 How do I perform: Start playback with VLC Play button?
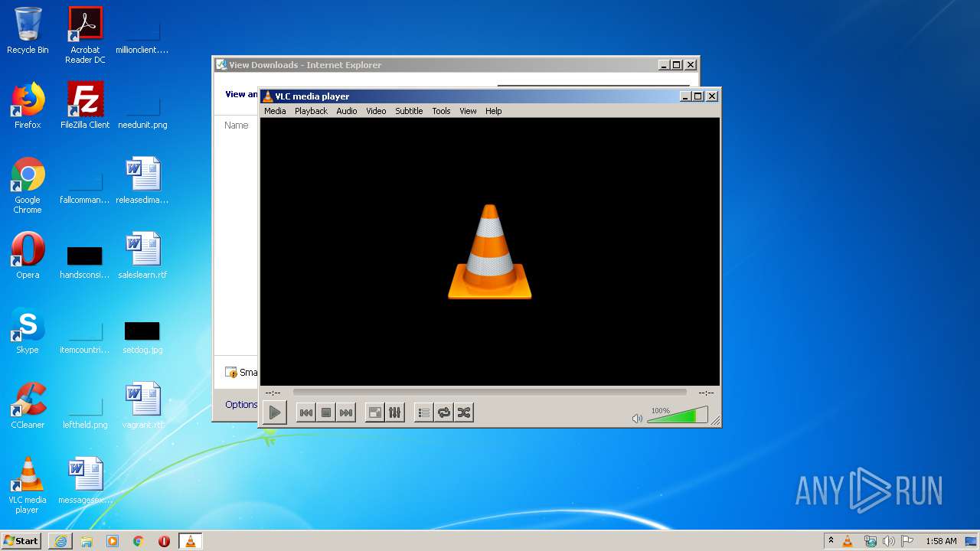(275, 412)
